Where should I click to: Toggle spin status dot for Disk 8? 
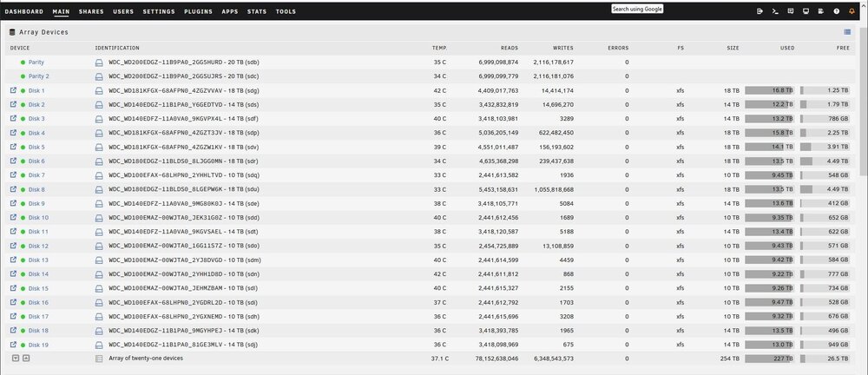tap(23, 189)
